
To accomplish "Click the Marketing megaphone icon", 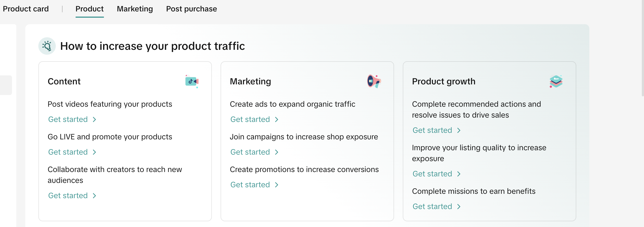I will [374, 81].
